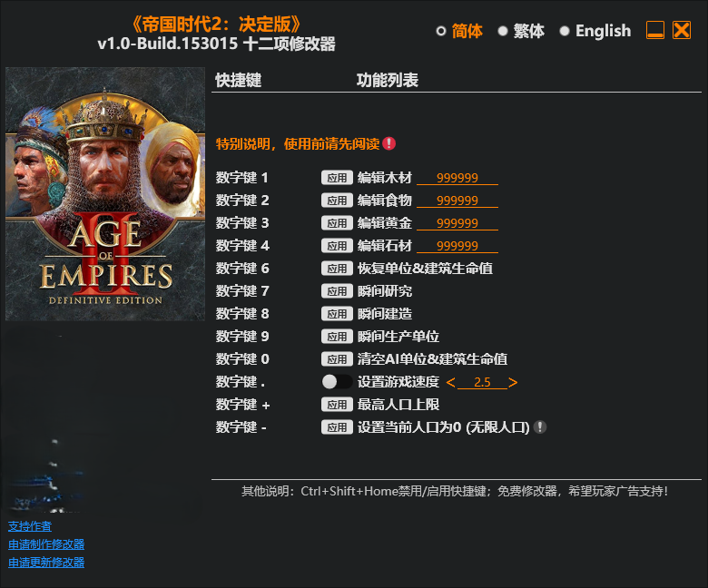This screenshot has width=708, height=588.
Task: Increase game speed with the right arrow
Action: tap(513, 383)
